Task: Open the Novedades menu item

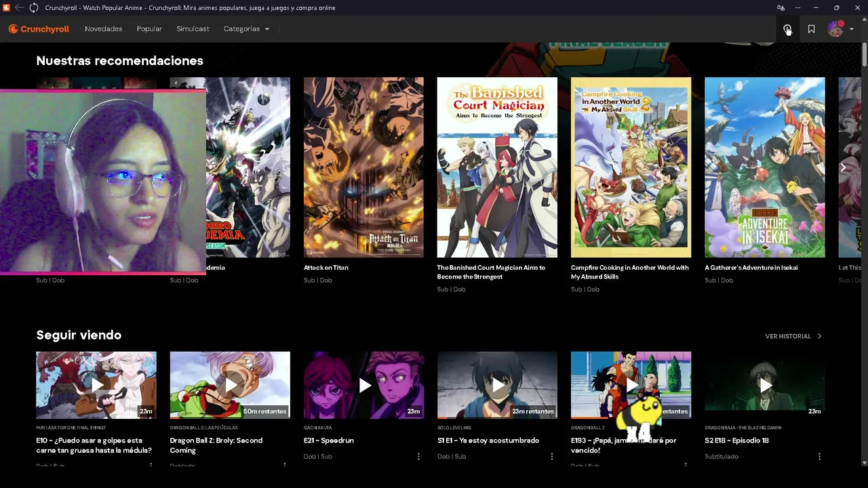Action: pos(104,29)
